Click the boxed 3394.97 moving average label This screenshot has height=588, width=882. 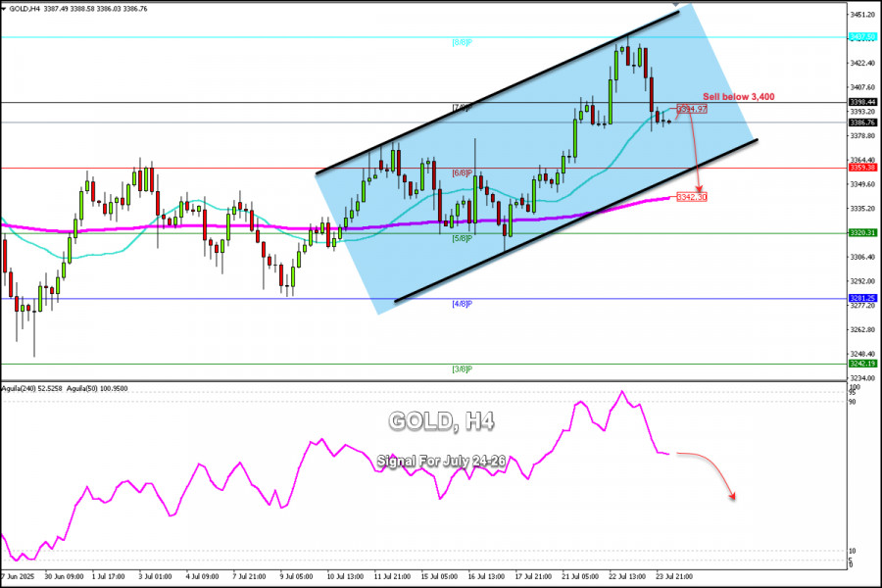(x=691, y=109)
